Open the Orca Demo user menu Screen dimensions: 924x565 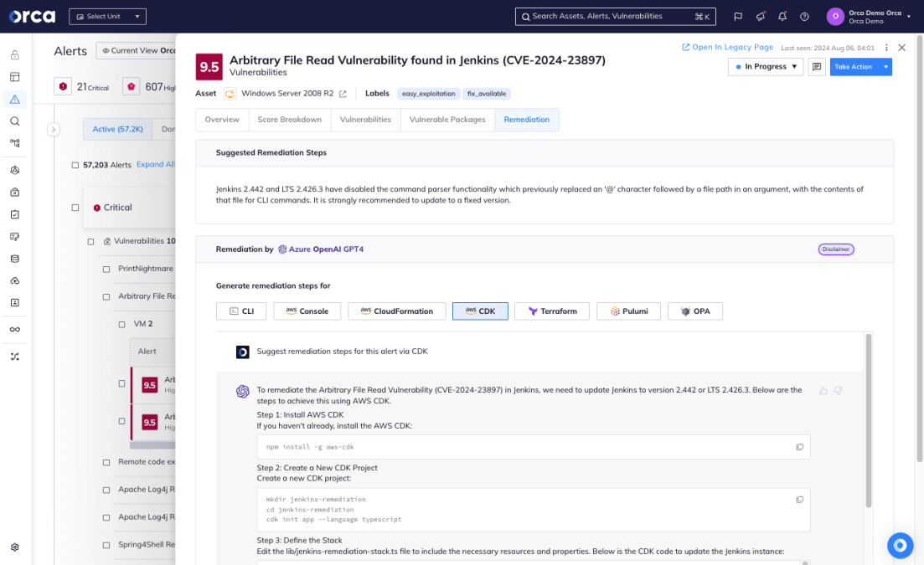870,17
